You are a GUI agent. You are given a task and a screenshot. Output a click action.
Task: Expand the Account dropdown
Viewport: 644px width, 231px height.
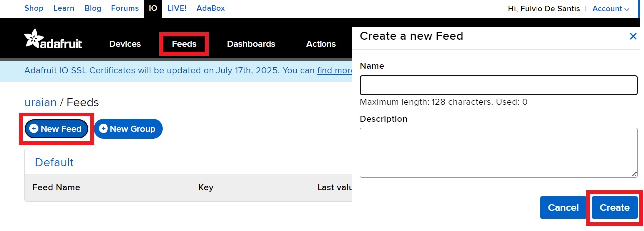[x=611, y=9]
